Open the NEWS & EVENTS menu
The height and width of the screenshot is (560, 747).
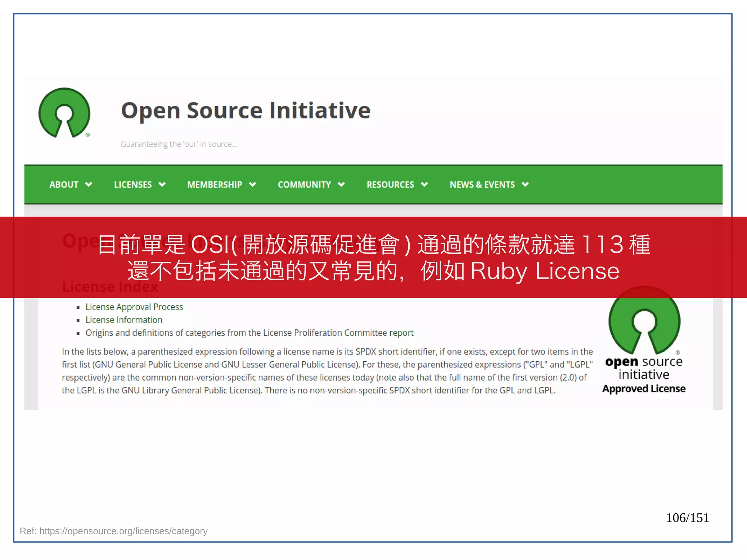pyautogui.click(x=482, y=184)
